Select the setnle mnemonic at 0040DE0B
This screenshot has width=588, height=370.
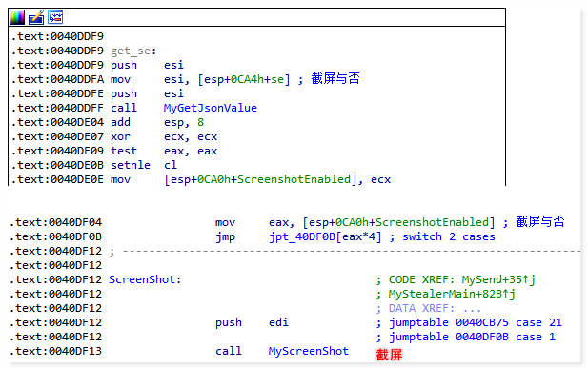(x=131, y=165)
